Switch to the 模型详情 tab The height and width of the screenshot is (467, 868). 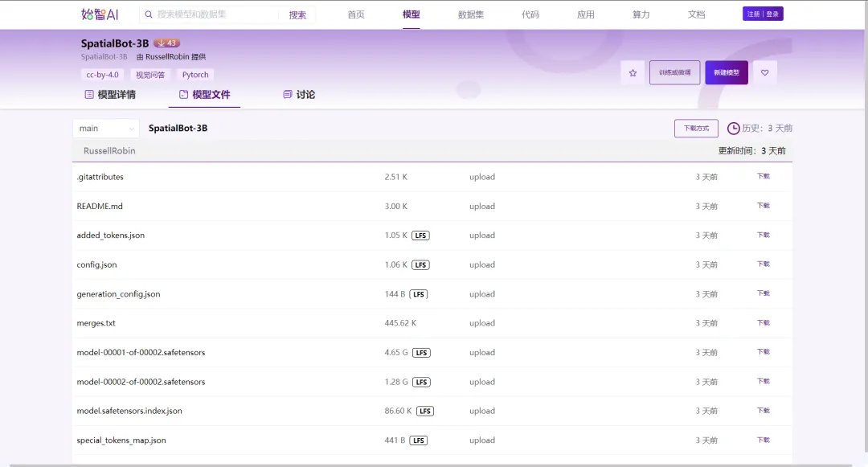click(110, 95)
